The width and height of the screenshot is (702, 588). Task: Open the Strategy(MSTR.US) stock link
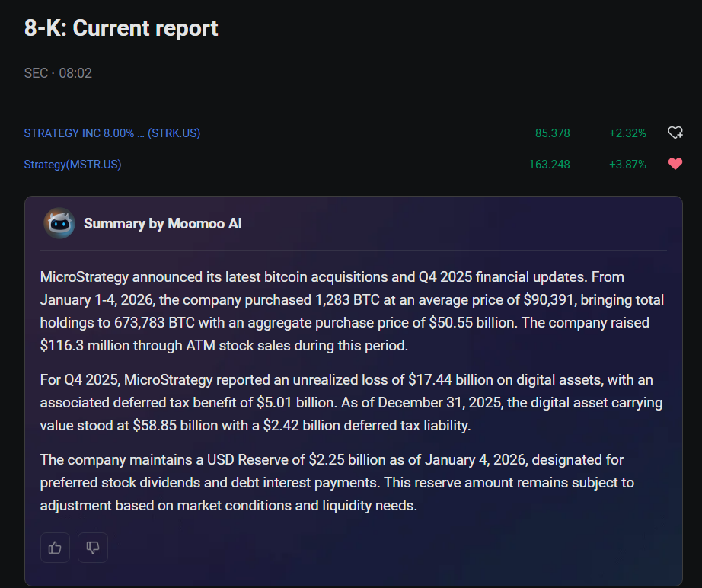click(x=72, y=165)
